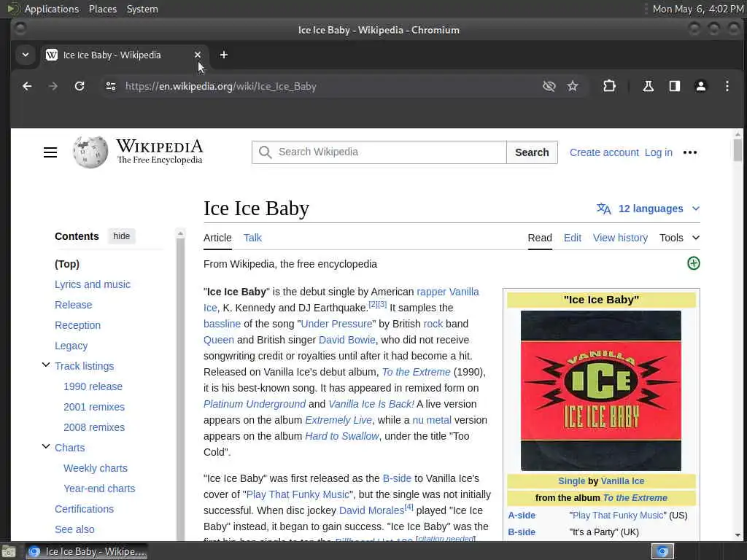The width and height of the screenshot is (747, 560).
Task: Jump to See also section
Action: click(74, 529)
